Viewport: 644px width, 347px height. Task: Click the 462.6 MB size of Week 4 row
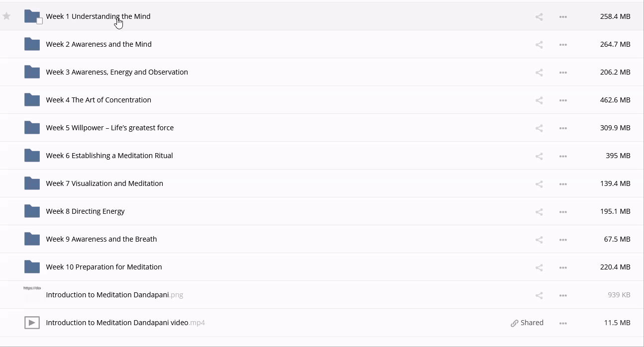[x=615, y=100]
